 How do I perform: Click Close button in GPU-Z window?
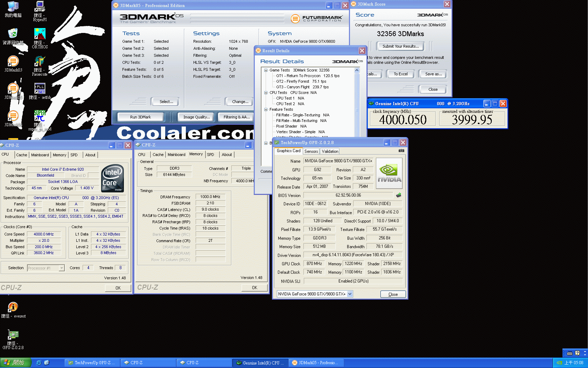(393, 294)
